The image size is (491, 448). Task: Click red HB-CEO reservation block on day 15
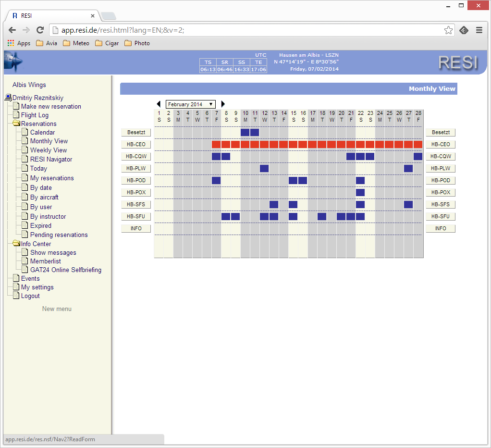[293, 144]
